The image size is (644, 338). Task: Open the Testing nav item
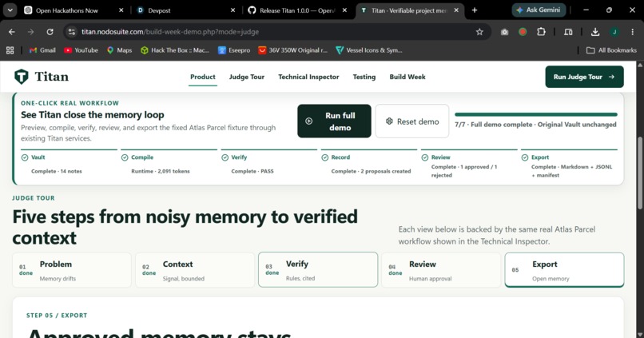coord(364,77)
